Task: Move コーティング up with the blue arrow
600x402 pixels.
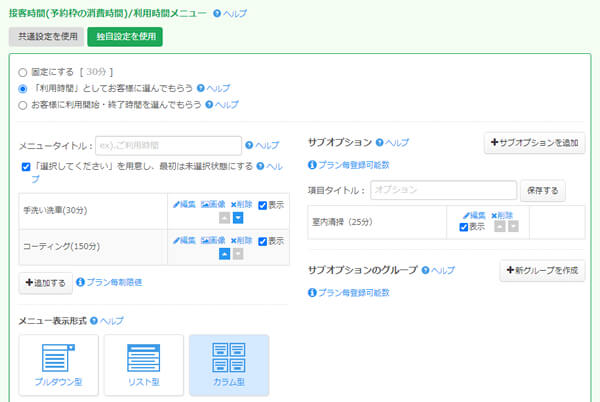Action: [225, 253]
